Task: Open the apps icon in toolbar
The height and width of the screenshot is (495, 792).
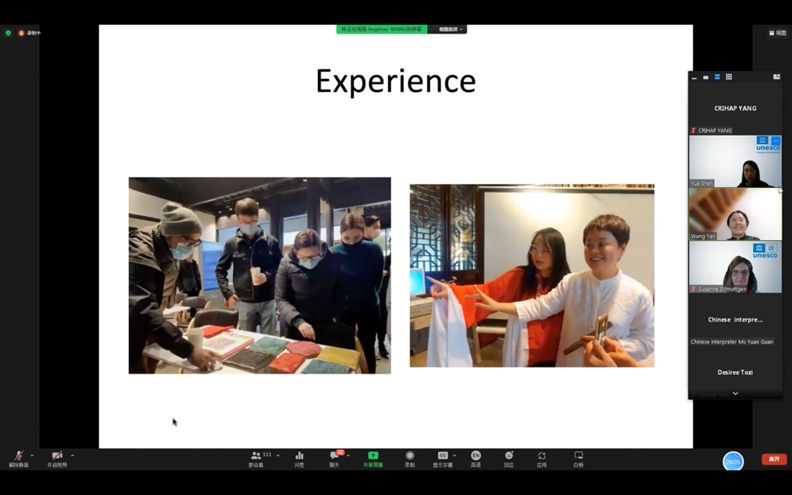Action: 541,459
